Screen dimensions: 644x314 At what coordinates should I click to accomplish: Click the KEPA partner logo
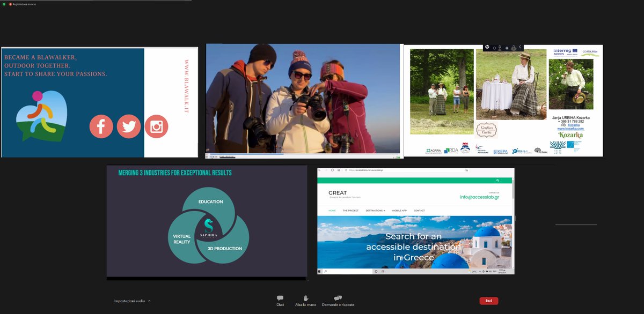coord(501,152)
